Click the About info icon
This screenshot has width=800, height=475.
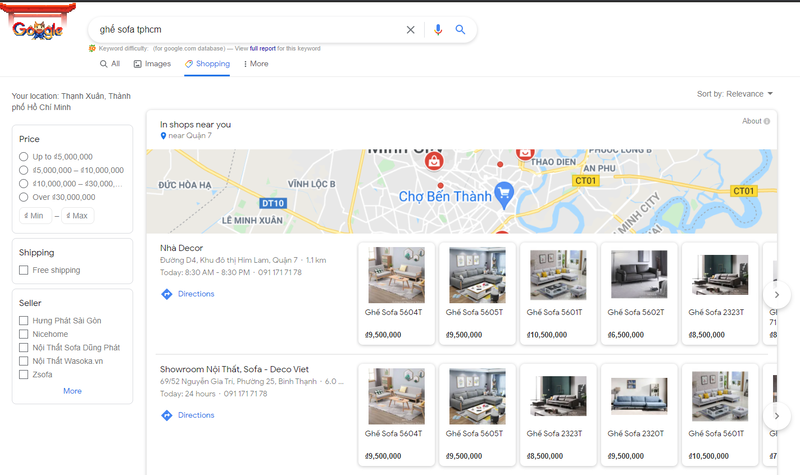point(767,121)
